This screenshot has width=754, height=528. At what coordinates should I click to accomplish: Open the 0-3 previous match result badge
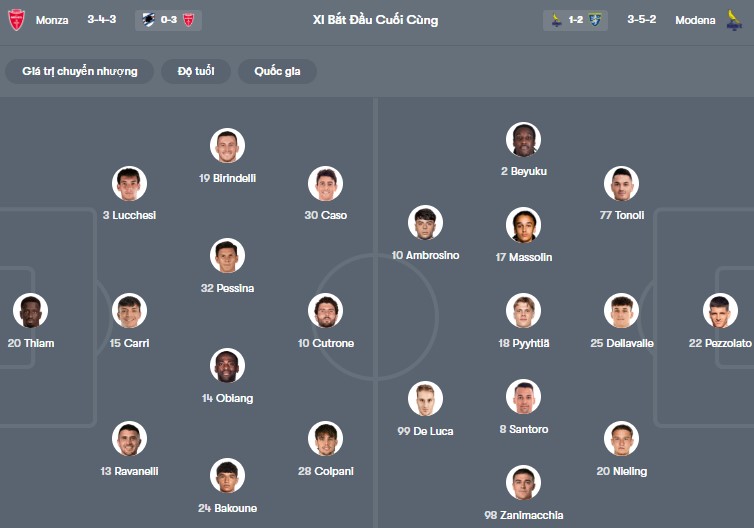[168, 20]
